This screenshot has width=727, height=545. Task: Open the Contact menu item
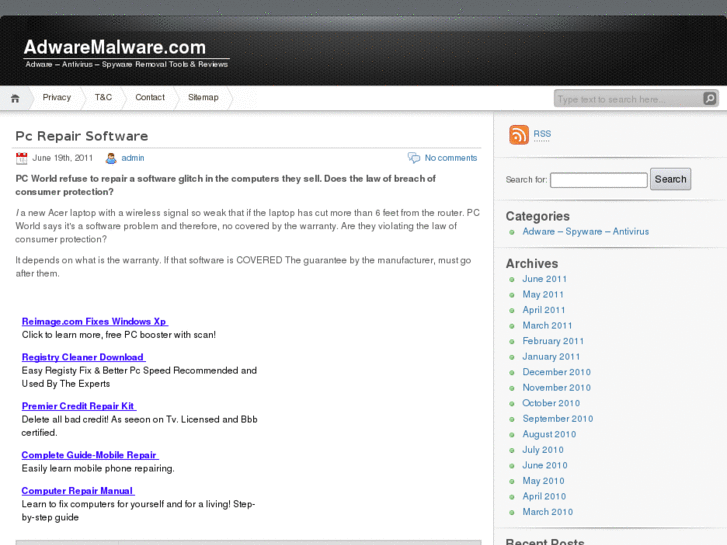(150, 97)
